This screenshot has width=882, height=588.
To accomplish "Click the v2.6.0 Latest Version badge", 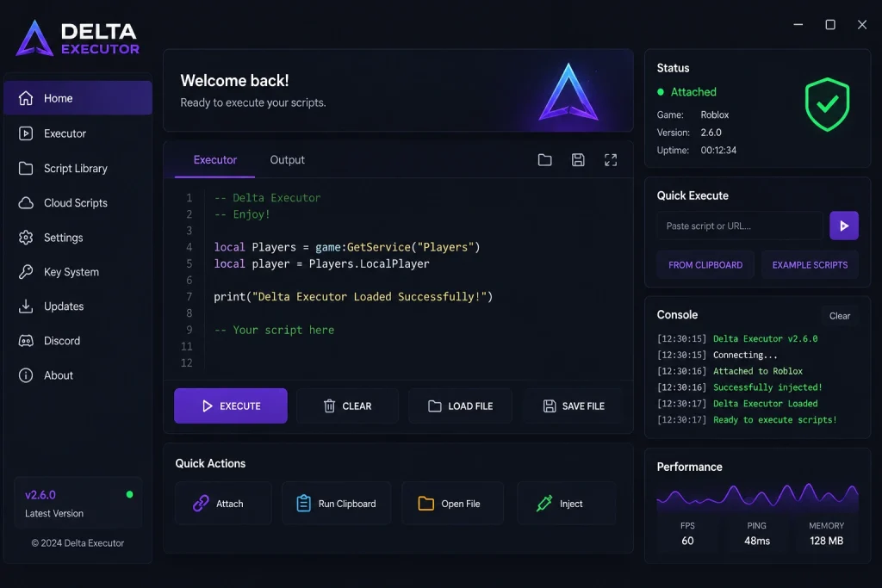I will [x=78, y=503].
